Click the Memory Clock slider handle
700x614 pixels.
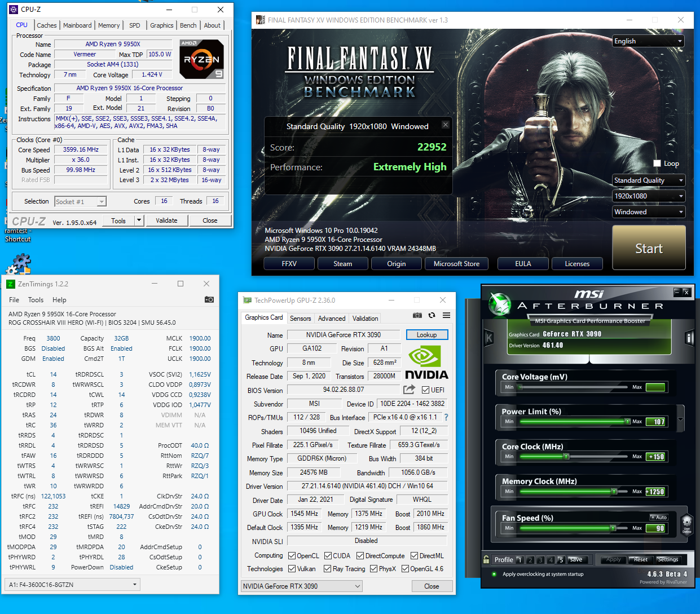(x=614, y=492)
